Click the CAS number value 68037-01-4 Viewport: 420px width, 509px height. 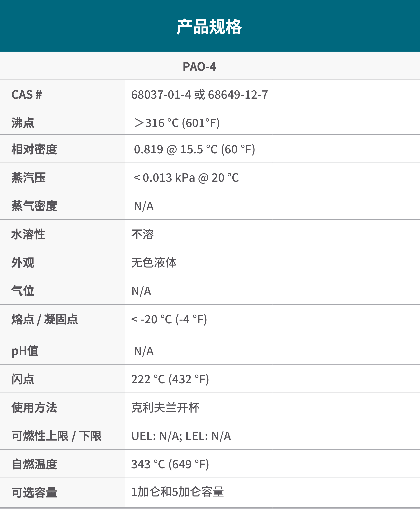(x=161, y=95)
